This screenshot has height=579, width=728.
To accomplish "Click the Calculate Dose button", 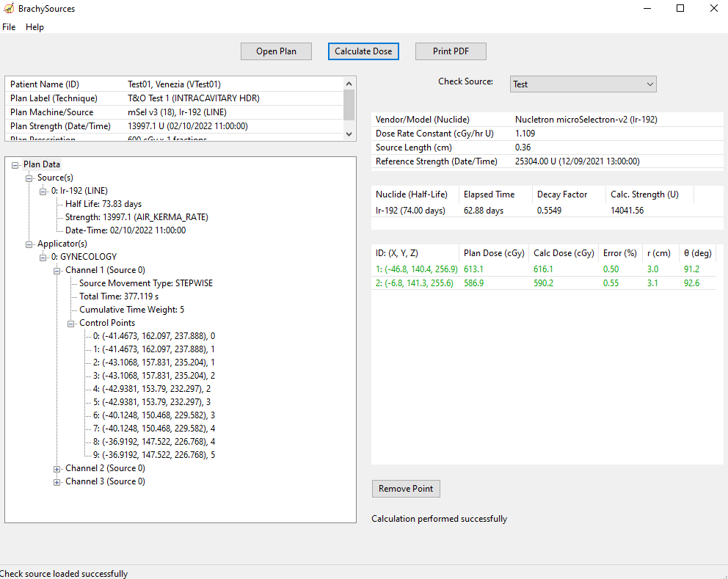I will click(363, 51).
